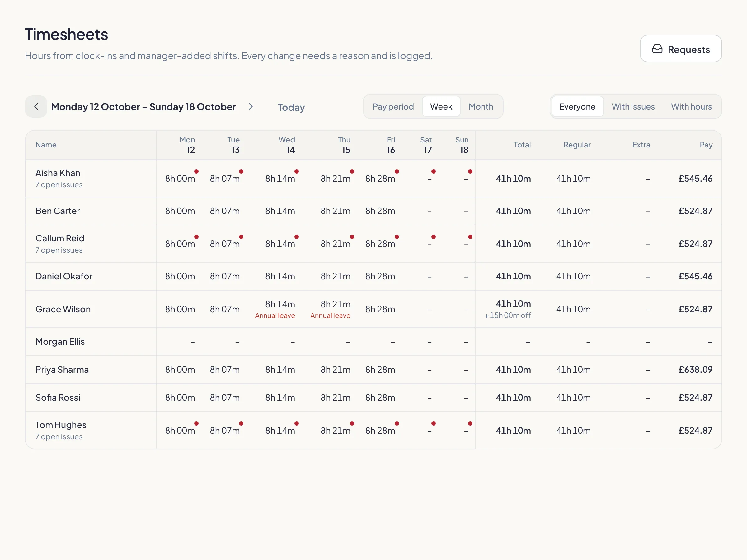Jump to Today
This screenshot has height=560, width=747.
(291, 107)
